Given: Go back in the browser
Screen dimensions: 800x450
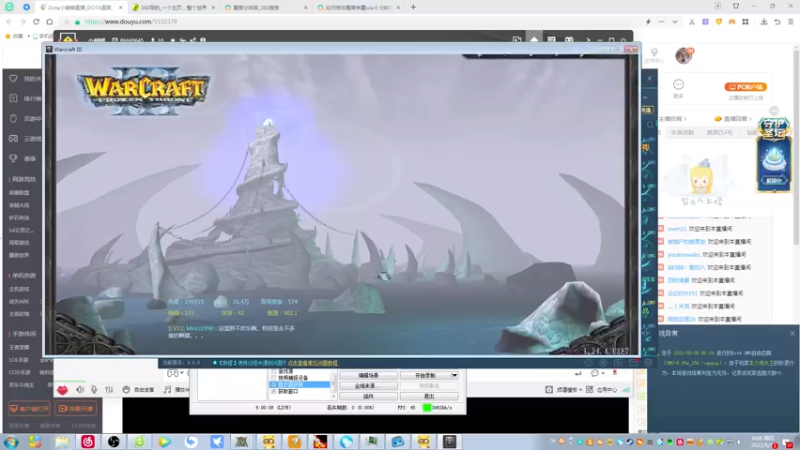Looking at the screenshot, I should click(x=9, y=22).
